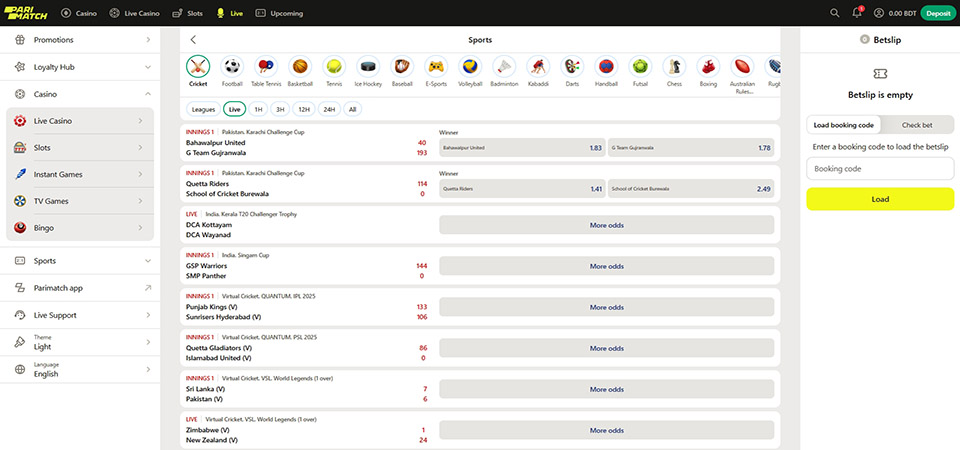Click the Parimatch logo
Viewport: 960px width, 450px height.
[x=26, y=13]
